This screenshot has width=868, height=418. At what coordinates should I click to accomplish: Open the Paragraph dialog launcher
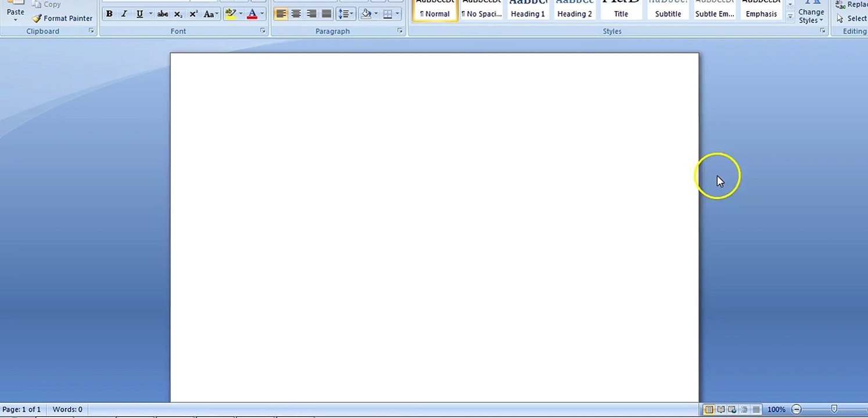400,31
